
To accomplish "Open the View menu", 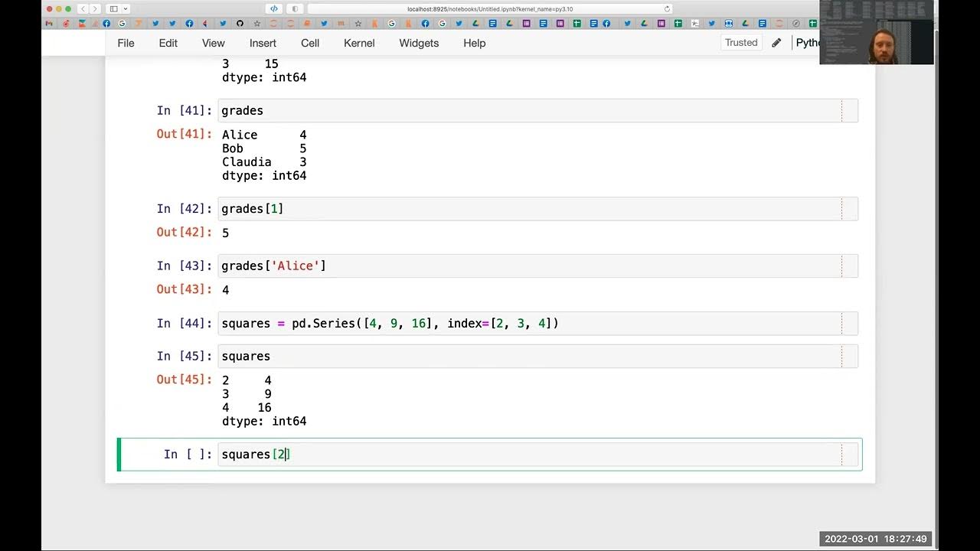I will 214,43.
